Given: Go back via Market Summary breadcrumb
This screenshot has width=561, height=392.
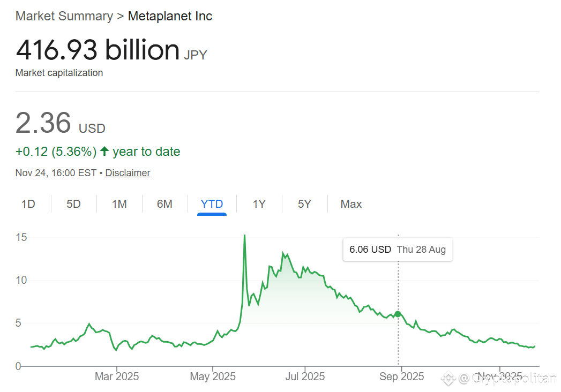Looking at the screenshot, I should pyautogui.click(x=64, y=16).
